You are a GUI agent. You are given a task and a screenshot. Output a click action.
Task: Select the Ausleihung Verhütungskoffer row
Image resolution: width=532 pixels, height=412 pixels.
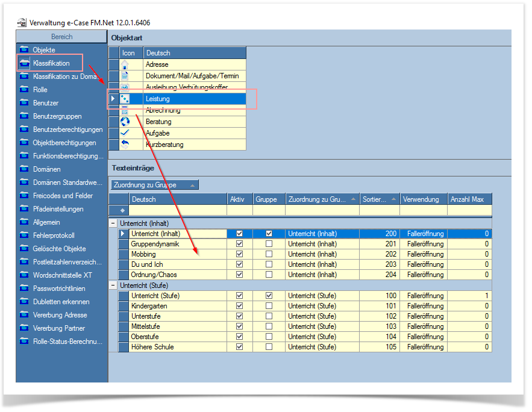pos(178,87)
